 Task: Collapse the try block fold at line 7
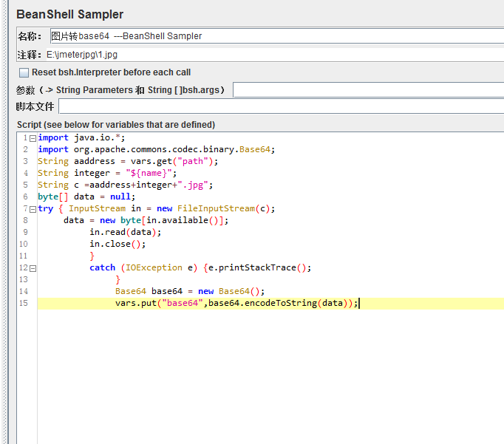[x=33, y=210]
